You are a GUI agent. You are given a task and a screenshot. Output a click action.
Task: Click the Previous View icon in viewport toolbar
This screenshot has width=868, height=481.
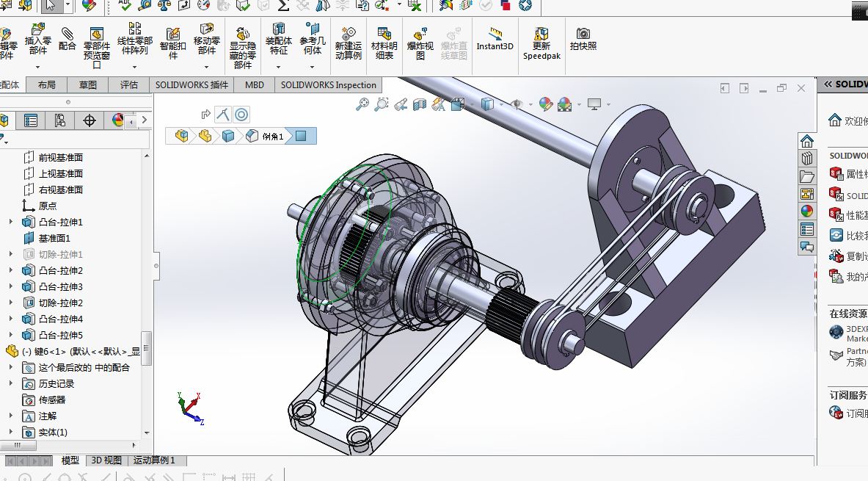(400, 104)
